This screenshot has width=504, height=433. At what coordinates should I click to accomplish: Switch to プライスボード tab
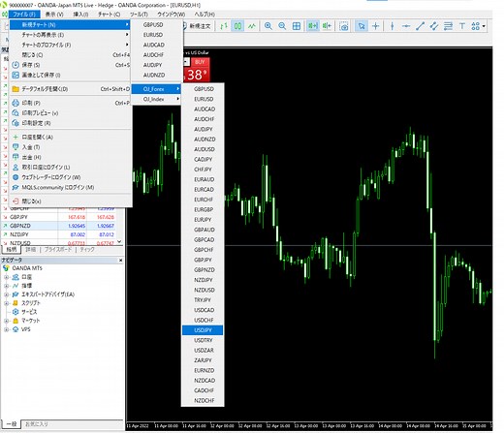58,250
